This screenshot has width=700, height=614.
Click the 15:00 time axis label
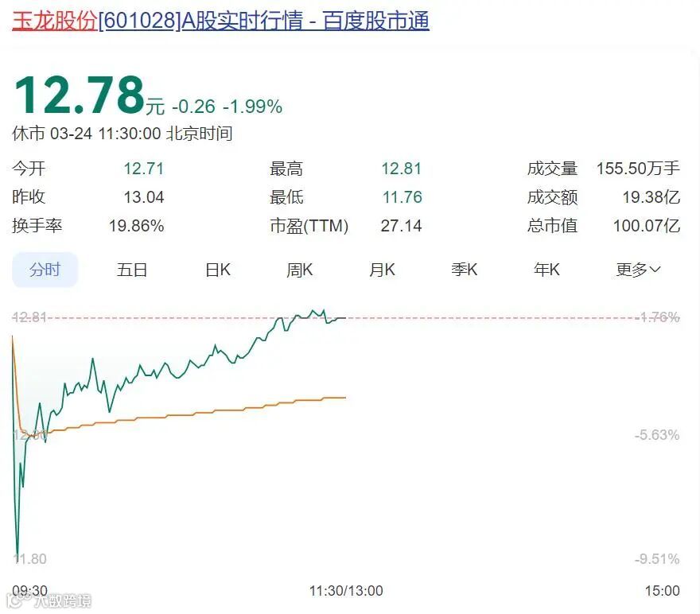tap(662, 591)
